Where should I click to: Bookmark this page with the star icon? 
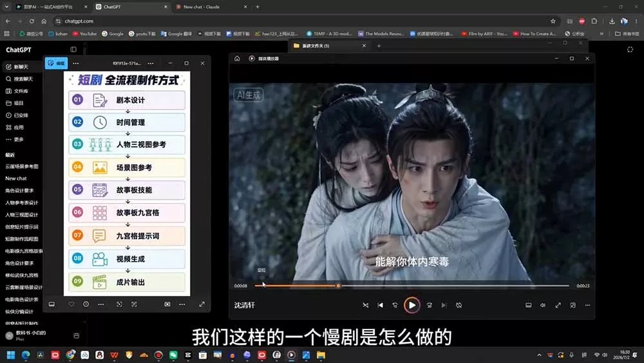point(553,21)
